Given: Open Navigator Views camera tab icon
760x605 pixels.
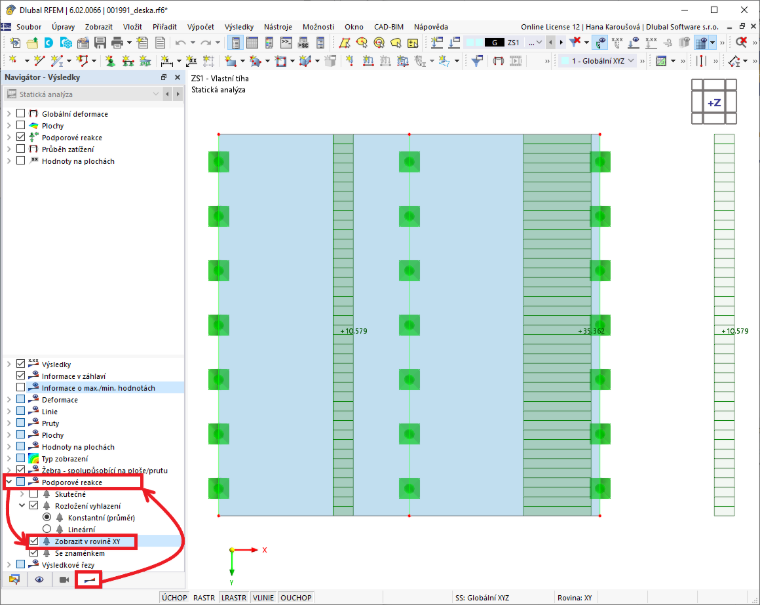Looking at the screenshot, I should point(64,580).
